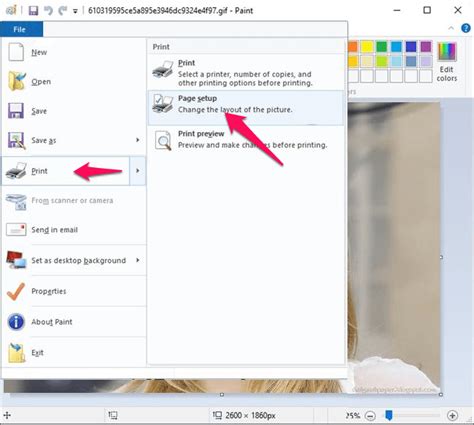The image size is (474, 425).
Task: Open About Paint
Action: (x=74, y=322)
